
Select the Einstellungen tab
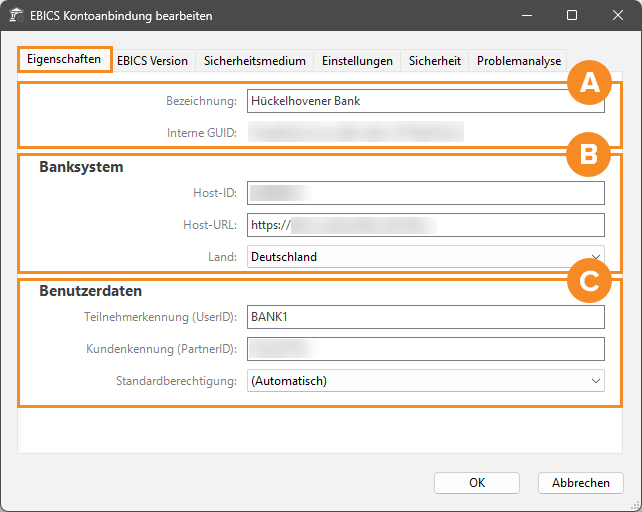coord(357,61)
